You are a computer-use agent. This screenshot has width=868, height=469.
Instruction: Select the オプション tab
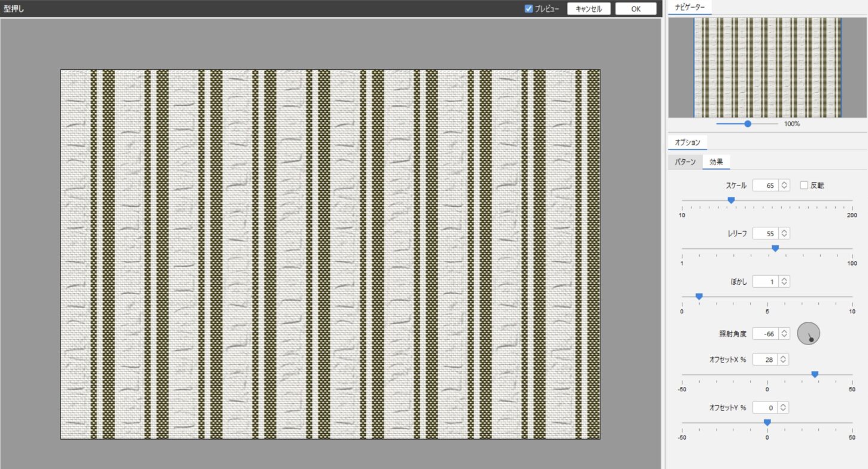(687, 142)
